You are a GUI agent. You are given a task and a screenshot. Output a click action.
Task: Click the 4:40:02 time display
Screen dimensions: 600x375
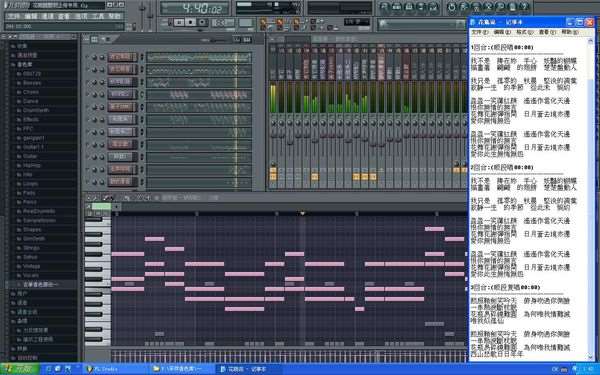194,8
